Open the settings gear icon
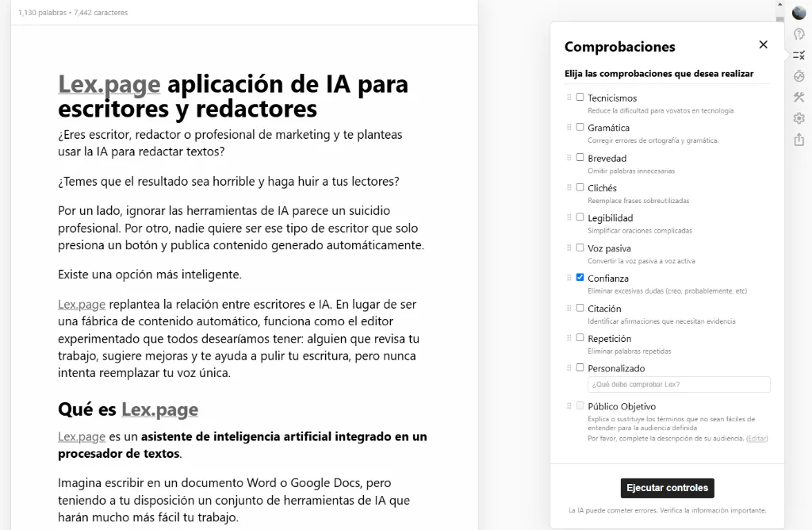 (799, 118)
